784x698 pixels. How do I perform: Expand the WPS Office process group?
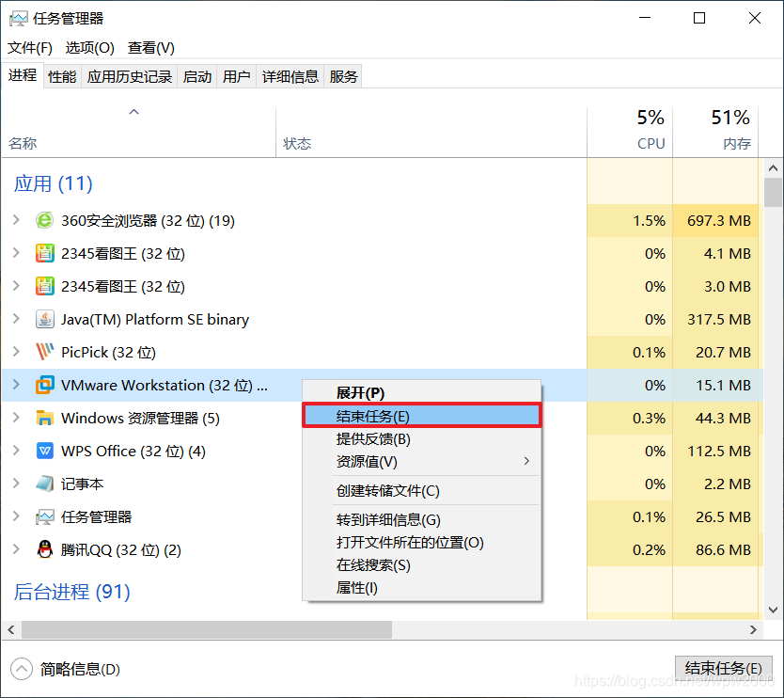click(16, 451)
